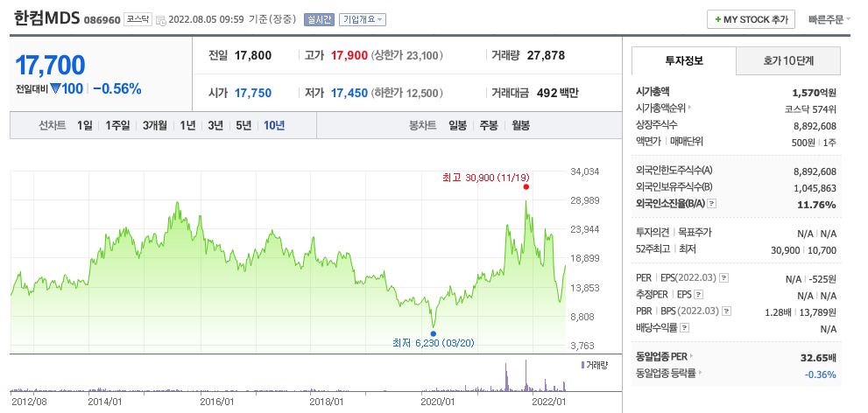Click the 52주최고 최저 value 30,900 | 10,700
868x413 pixels.
(803, 250)
